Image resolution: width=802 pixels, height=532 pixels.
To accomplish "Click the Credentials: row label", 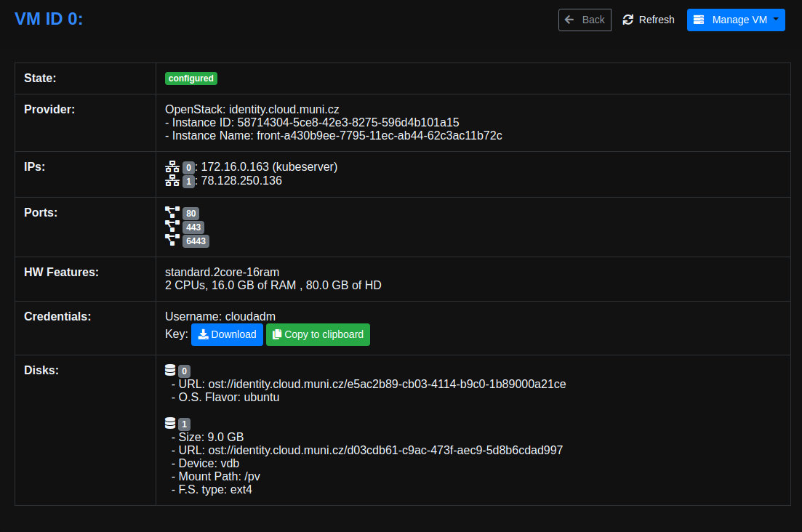I will 57,317.
